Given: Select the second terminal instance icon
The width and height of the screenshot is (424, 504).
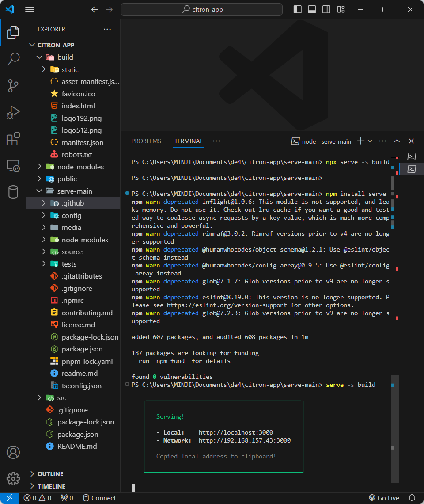Looking at the screenshot, I should point(412,169).
